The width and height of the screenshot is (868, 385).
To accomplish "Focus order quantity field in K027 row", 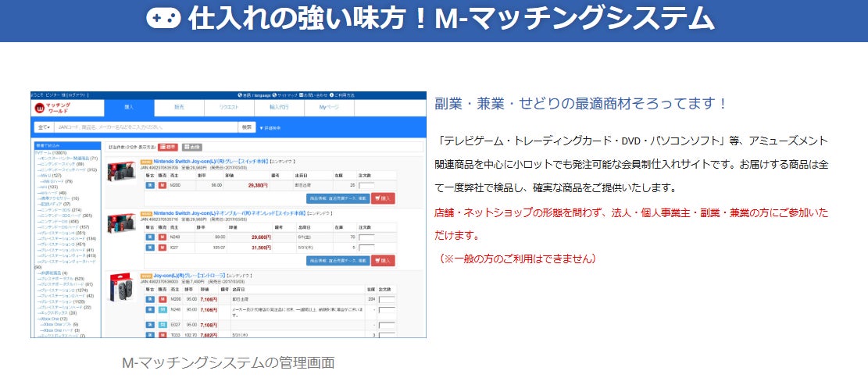I will point(366,248).
